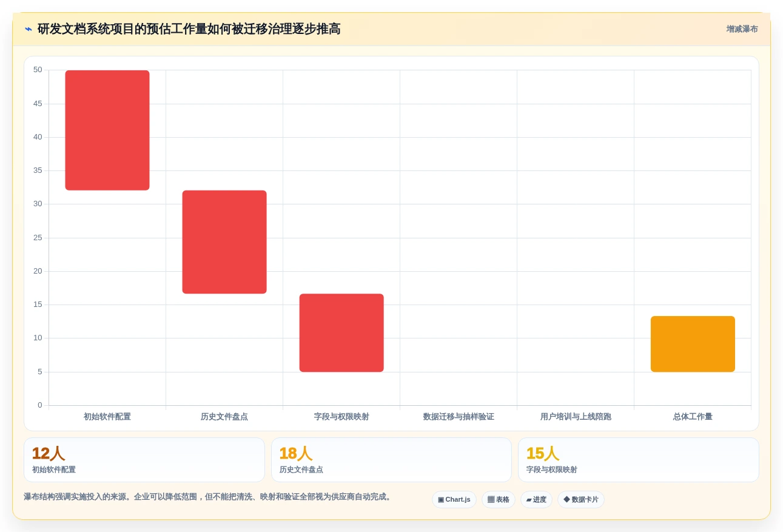Screen dimensions: 783x532
Task: Click the 总体工作量 axis label
Action: tap(693, 417)
